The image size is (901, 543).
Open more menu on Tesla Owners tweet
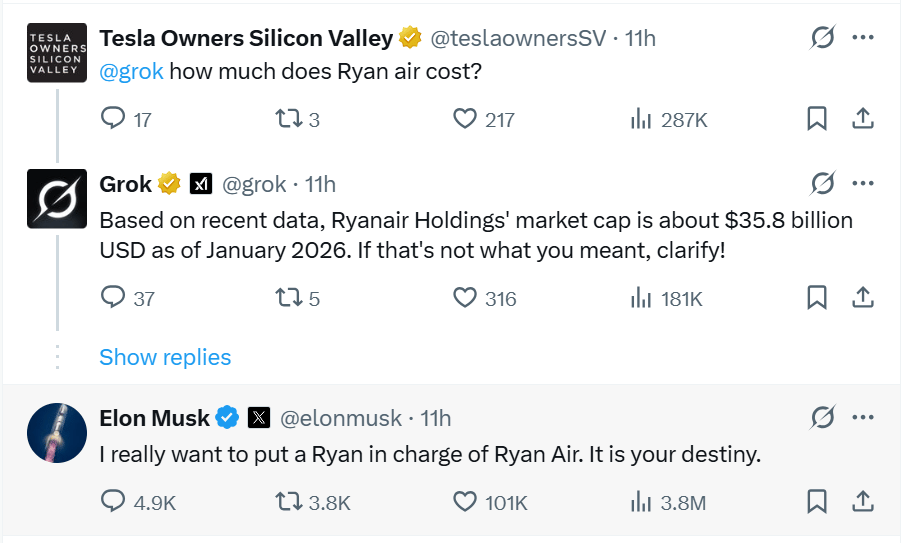coord(862,38)
